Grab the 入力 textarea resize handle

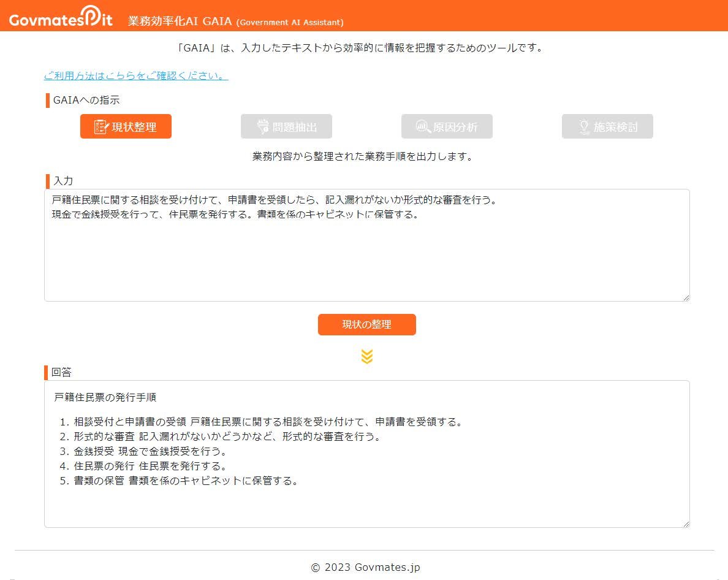[x=685, y=297]
